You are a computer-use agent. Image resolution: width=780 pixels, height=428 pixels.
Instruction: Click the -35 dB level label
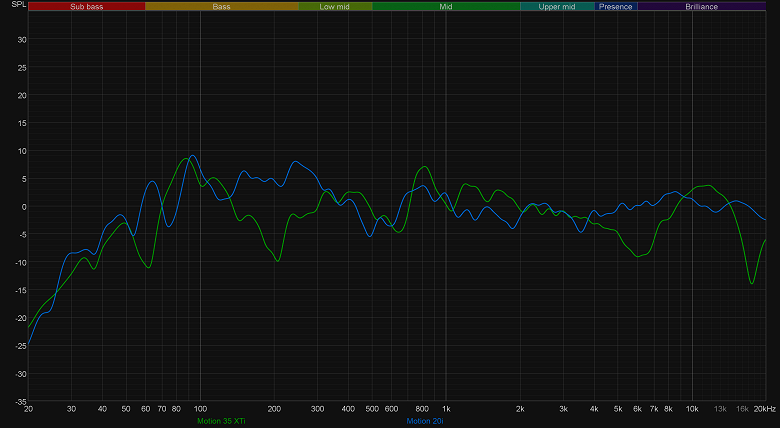20,401
